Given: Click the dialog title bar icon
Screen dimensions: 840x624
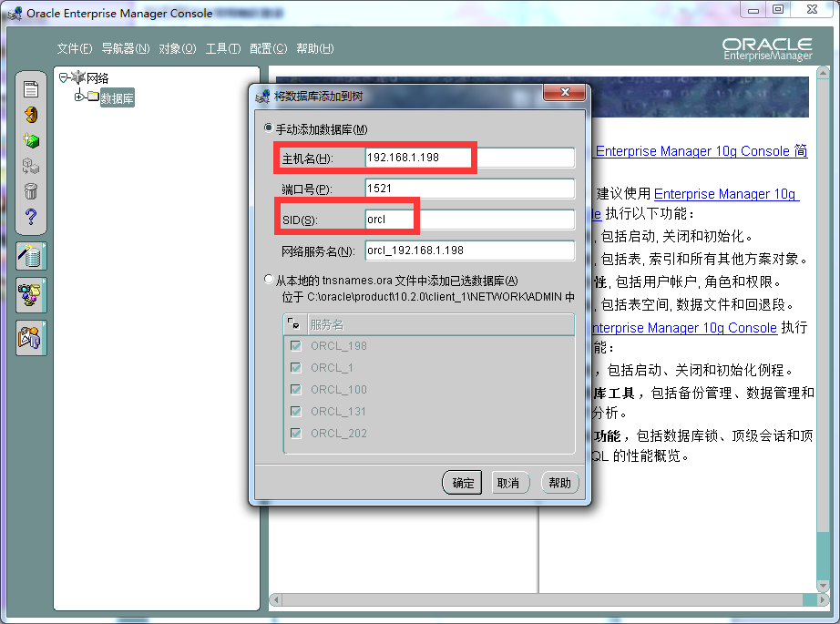Looking at the screenshot, I should [262, 97].
